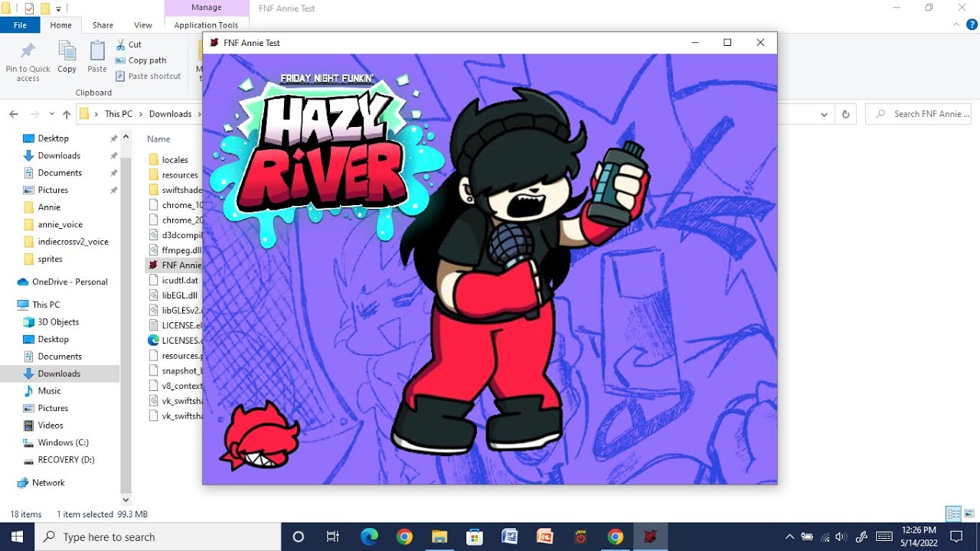Click the Search FNF Annie field
The width and height of the screenshot is (980, 551).
[x=920, y=114]
